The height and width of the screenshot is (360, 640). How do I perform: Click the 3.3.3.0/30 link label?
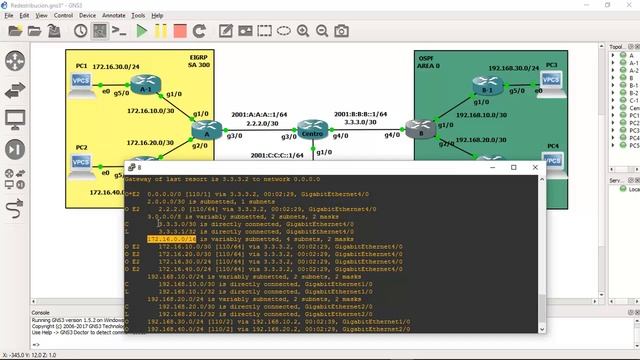pyautogui.click(x=360, y=122)
